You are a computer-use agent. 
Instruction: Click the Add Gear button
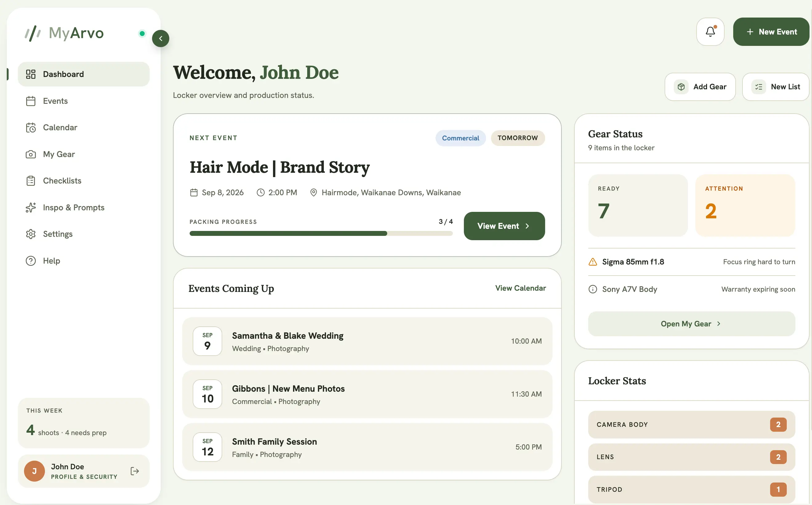(x=700, y=87)
